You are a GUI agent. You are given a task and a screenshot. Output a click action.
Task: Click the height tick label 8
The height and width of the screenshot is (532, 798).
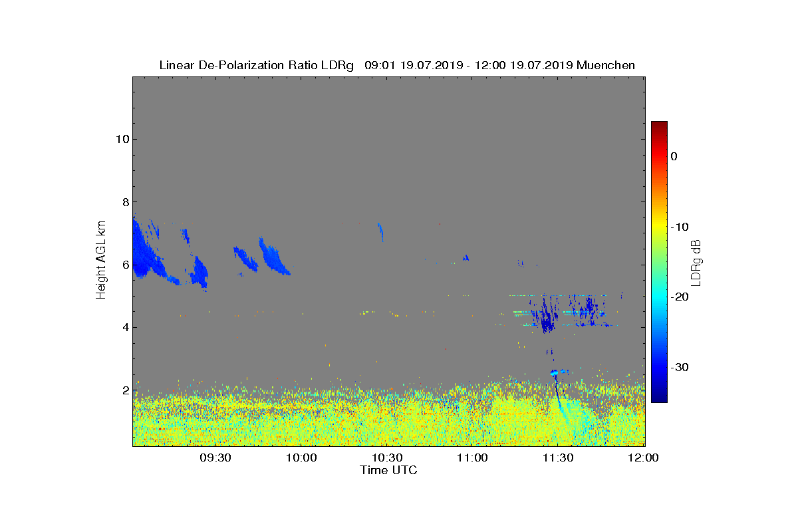point(124,202)
